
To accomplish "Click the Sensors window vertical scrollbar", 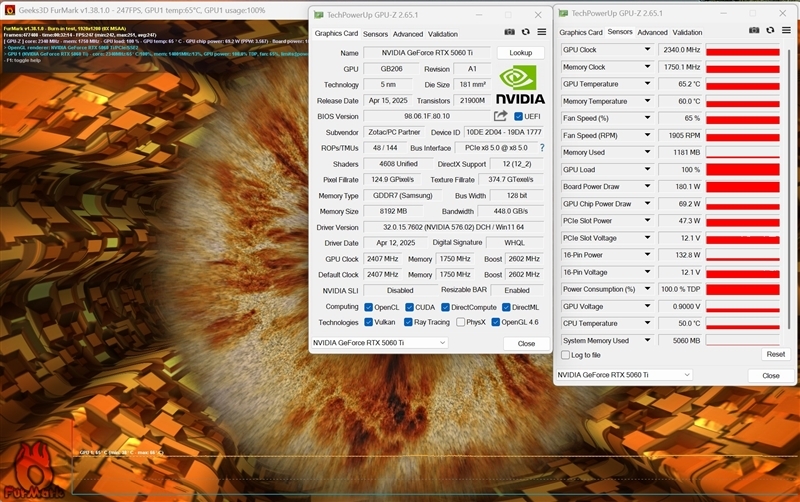I will [789, 189].
